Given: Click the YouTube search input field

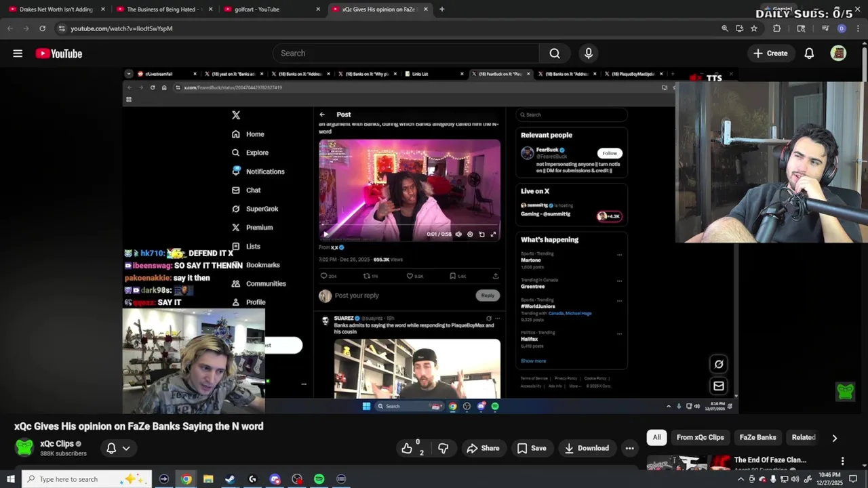Looking at the screenshot, I should pyautogui.click(x=407, y=54).
